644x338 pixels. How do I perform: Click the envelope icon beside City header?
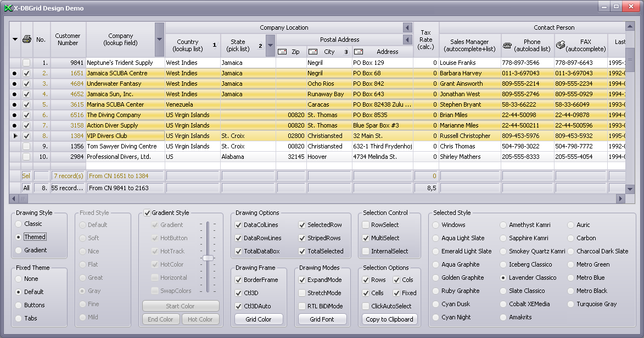pos(313,52)
